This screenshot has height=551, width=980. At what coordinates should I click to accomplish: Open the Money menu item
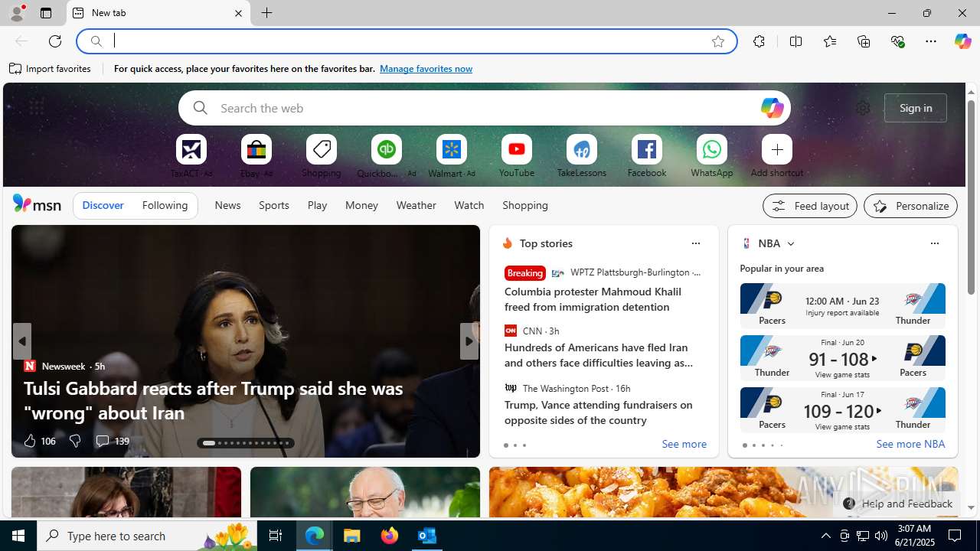coord(361,206)
